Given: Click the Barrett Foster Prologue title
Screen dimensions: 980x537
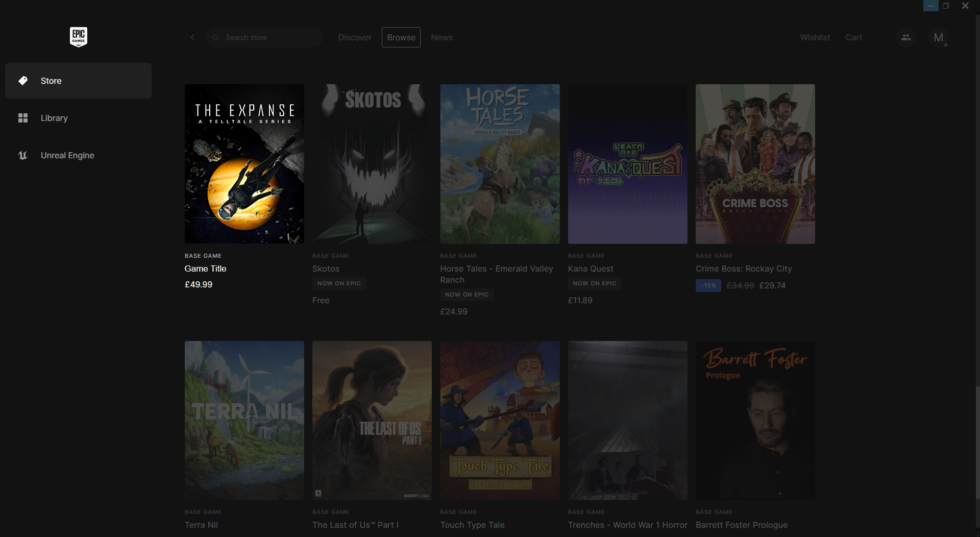Looking at the screenshot, I should tap(742, 525).
